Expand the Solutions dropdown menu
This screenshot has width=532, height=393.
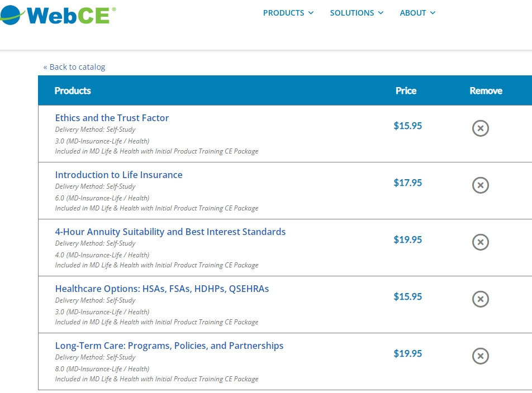coord(357,13)
